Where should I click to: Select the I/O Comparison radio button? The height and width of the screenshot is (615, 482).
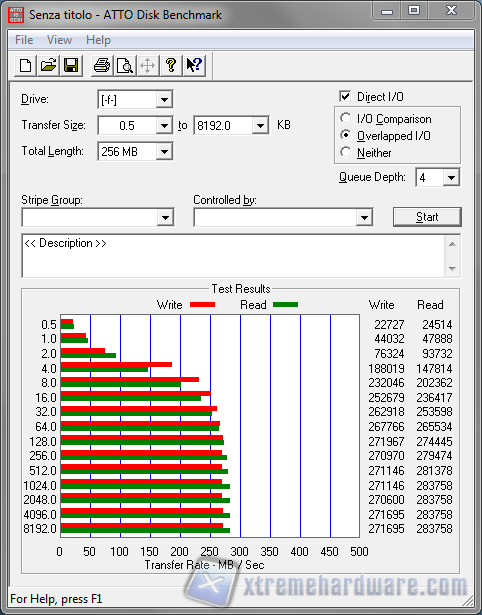[346, 118]
